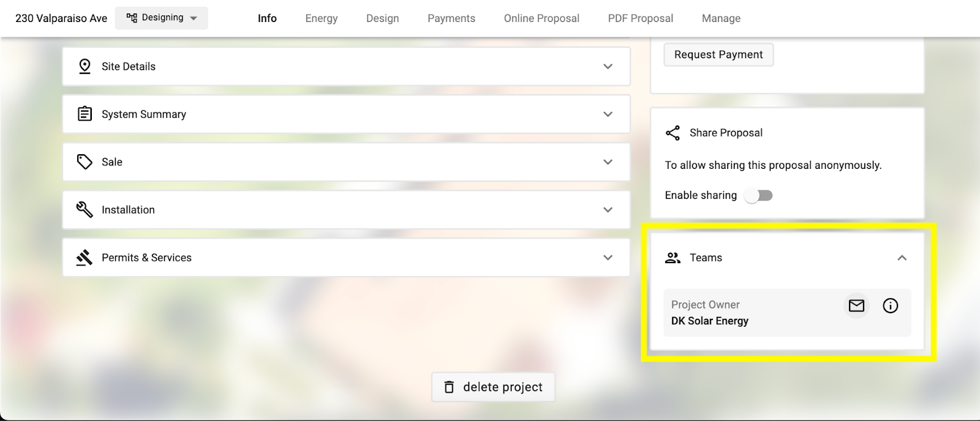Go to the Payments tab
The width and height of the screenshot is (980, 421).
[x=451, y=18]
